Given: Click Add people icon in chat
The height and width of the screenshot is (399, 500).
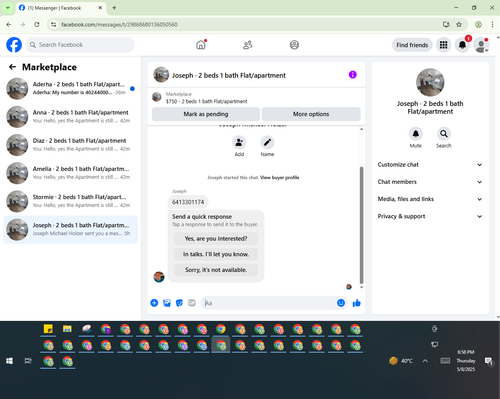Looking at the screenshot, I should click(x=239, y=143).
